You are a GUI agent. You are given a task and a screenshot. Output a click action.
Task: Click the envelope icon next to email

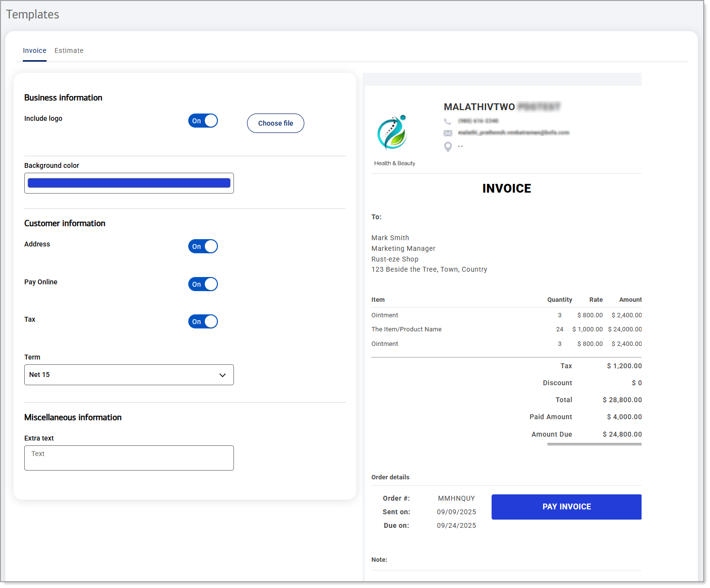coord(448,133)
